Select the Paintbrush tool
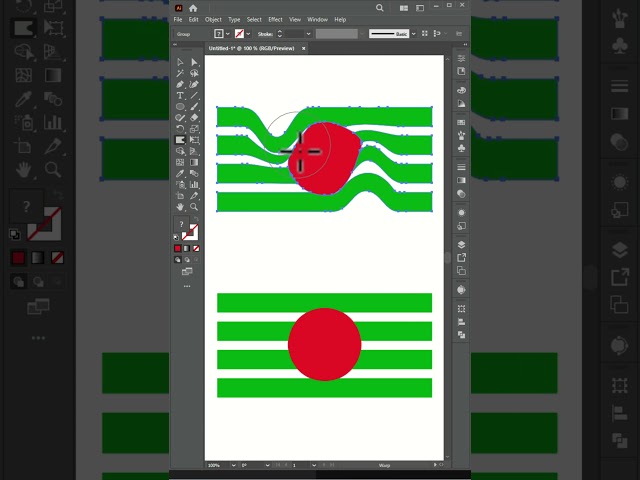The width and height of the screenshot is (640, 480). pyautogui.click(x=194, y=107)
